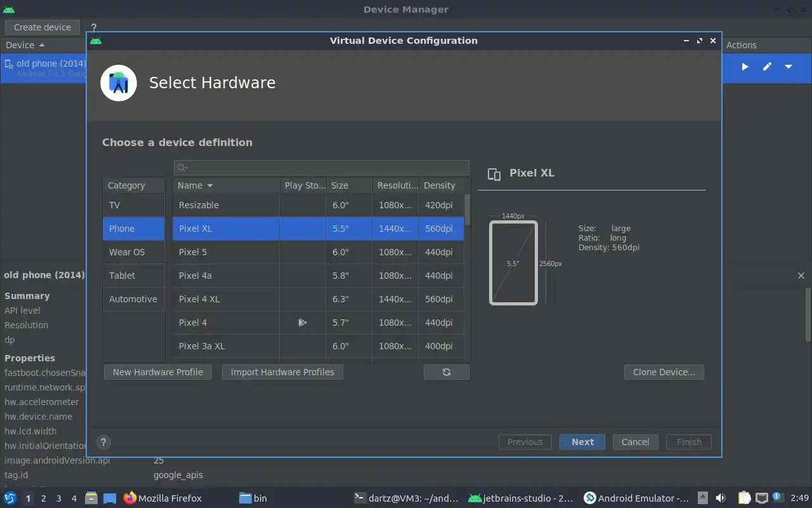Screen dimensions: 812x508
Task: Click the search field above the device table
Action: tap(322, 167)
